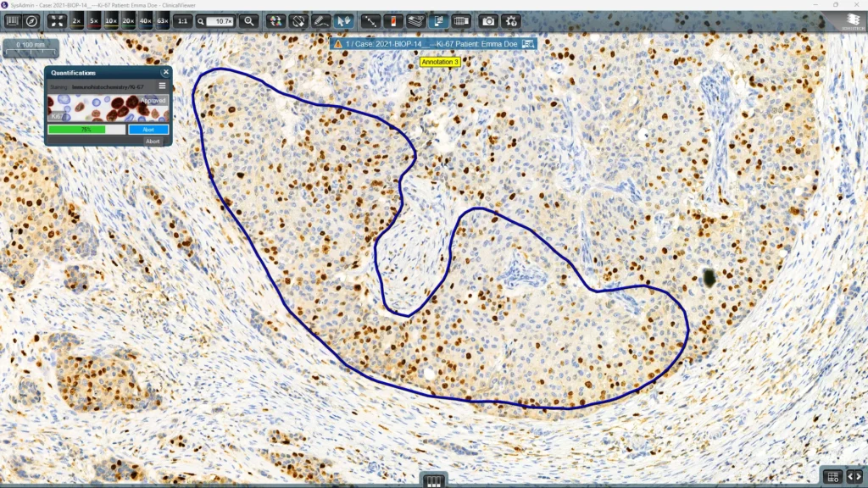Click the slide info icon beside Emma Doe

[x=528, y=44]
